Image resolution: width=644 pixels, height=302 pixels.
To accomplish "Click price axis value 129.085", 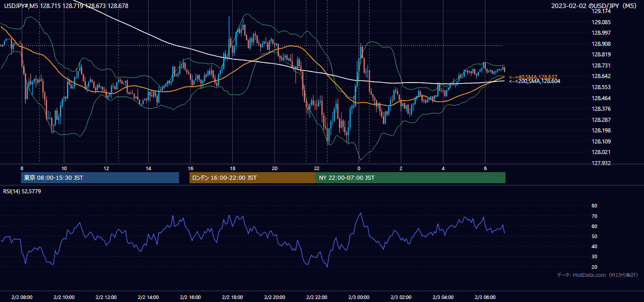I will [x=601, y=22].
